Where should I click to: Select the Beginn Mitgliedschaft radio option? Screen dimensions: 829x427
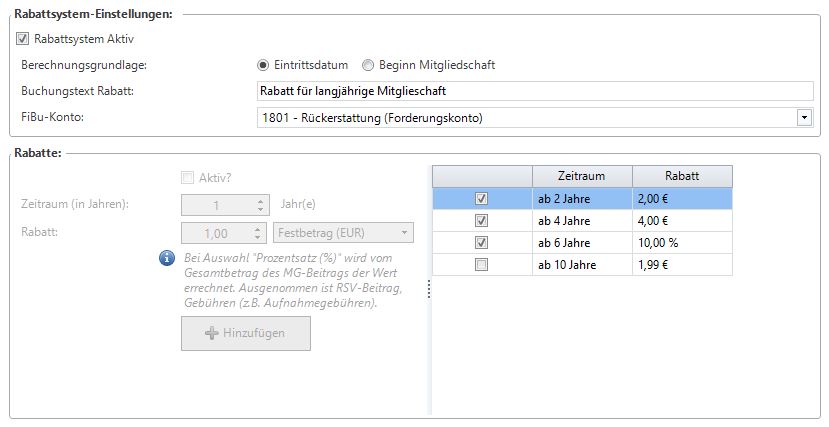click(x=368, y=65)
